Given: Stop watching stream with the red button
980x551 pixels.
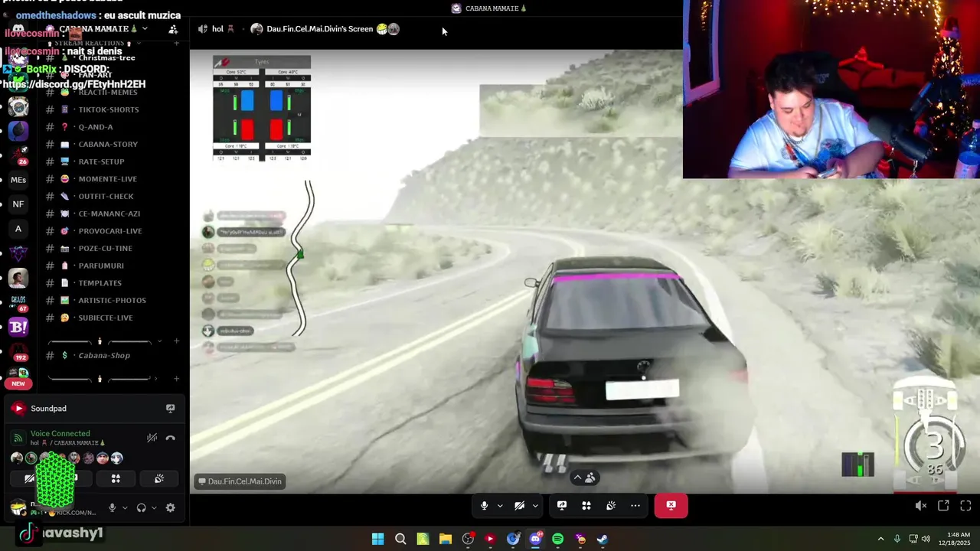Looking at the screenshot, I should coord(671,505).
